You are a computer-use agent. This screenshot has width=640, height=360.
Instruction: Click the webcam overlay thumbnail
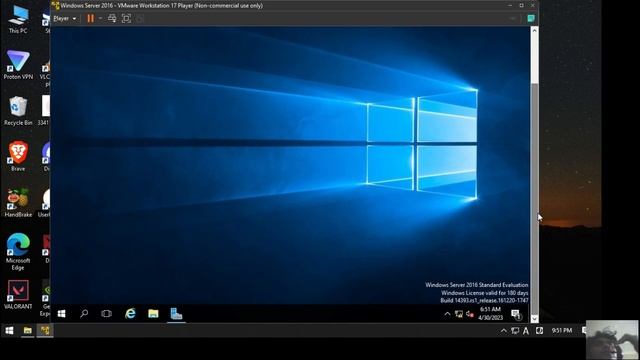coord(612,340)
